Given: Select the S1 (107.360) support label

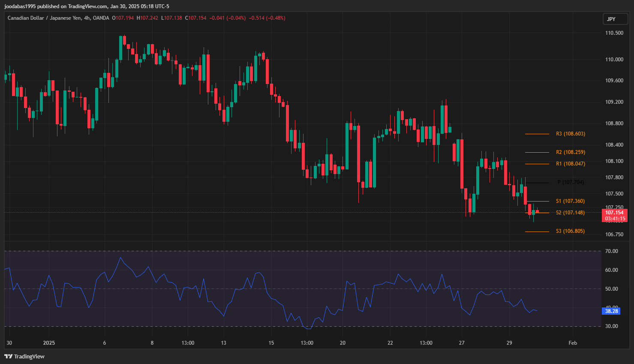Looking at the screenshot, I should [x=570, y=201].
